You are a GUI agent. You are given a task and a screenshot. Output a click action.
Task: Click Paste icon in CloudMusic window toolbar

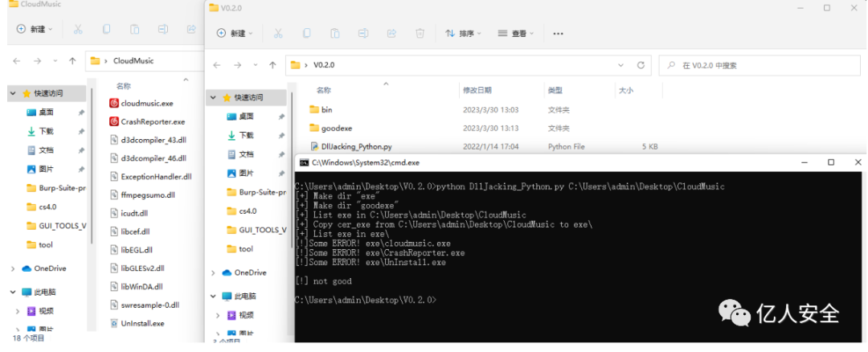pos(134,29)
